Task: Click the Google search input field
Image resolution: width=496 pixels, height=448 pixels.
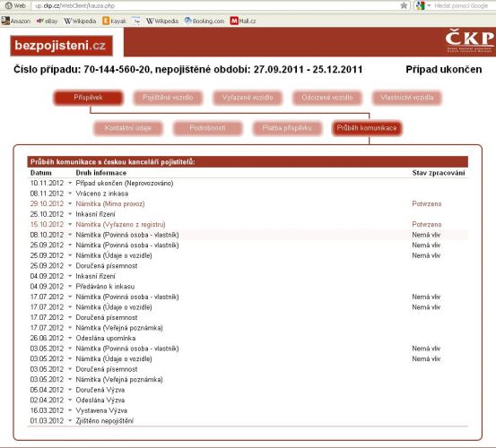Action: (461, 5)
